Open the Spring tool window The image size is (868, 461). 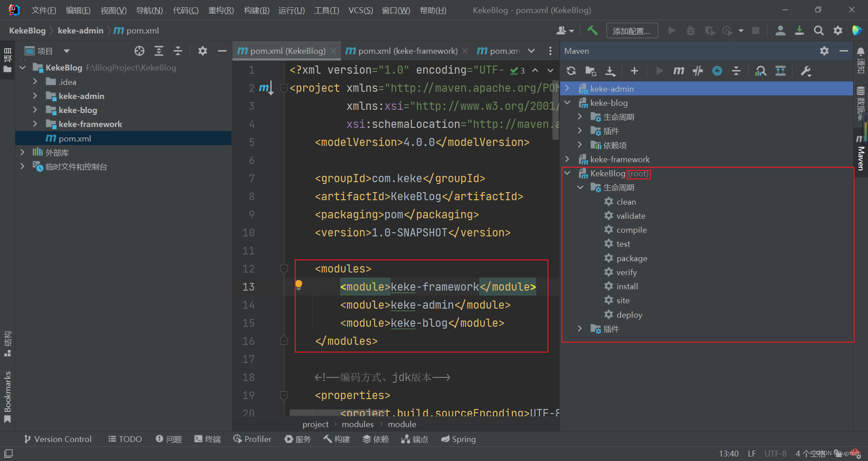pos(458,439)
